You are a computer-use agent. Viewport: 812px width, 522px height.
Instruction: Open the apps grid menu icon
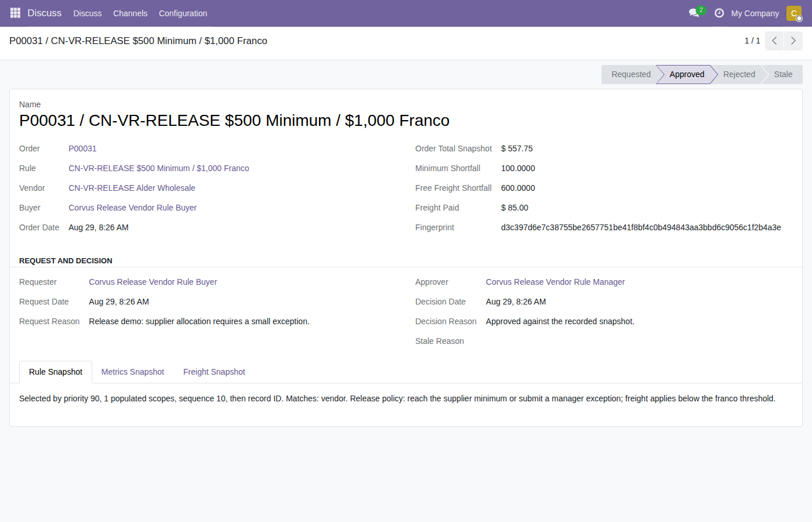[x=15, y=13]
